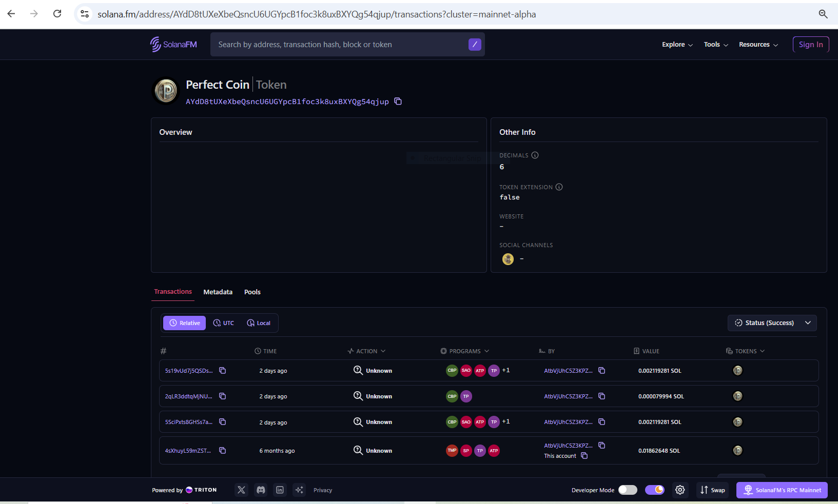Viewport: 838px width, 504px height.
Task: Switch time display to UTC
Action: [224, 323]
